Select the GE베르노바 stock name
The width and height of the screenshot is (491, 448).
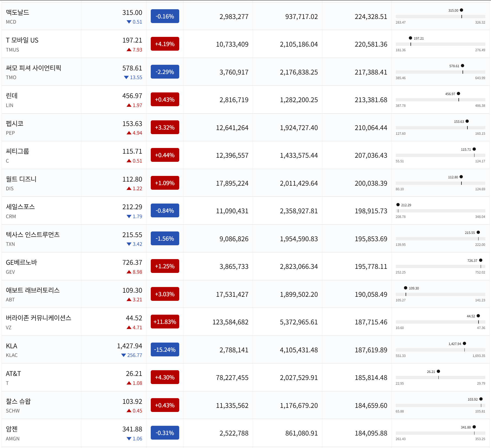coord(21,262)
